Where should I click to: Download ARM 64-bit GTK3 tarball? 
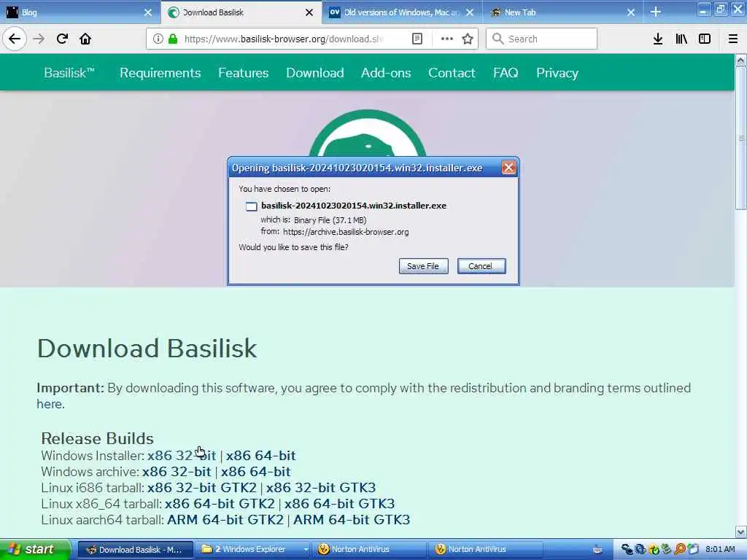tap(352, 519)
